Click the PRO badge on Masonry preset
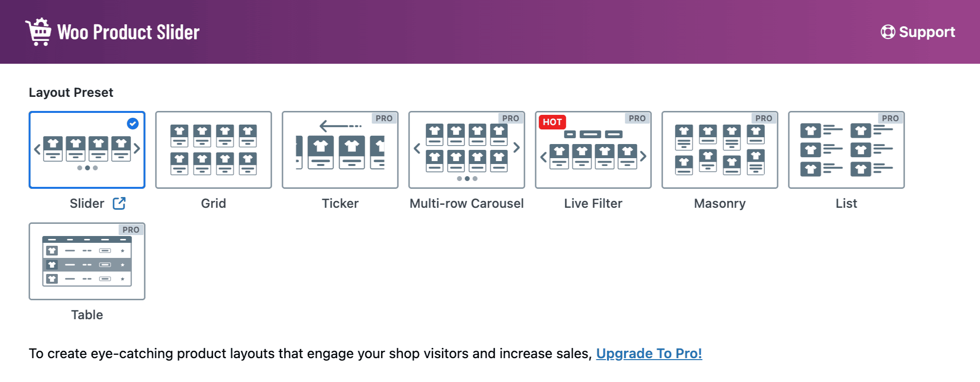Image resolution: width=980 pixels, height=382 pixels. point(763,118)
